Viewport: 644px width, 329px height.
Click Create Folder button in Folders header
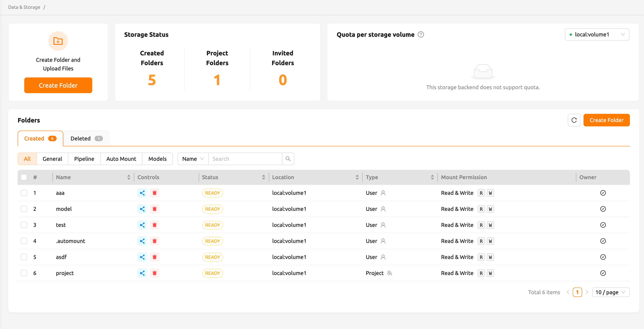pos(606,120)
